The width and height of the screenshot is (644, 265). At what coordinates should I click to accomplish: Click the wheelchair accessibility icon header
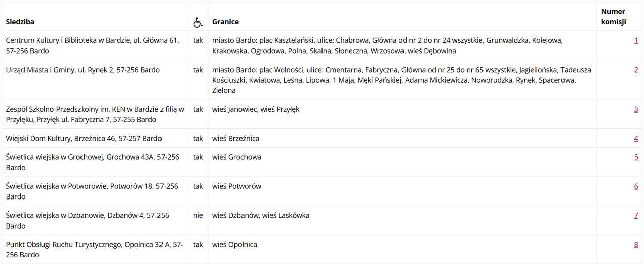(198, 23)
